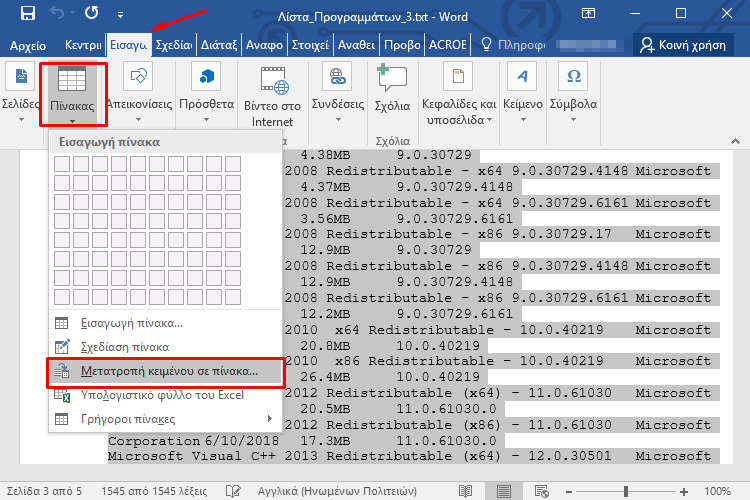Open the Πρόσθετα add-ins group
The width and height of the screenshot is (750, 500).
click(206, 93)
